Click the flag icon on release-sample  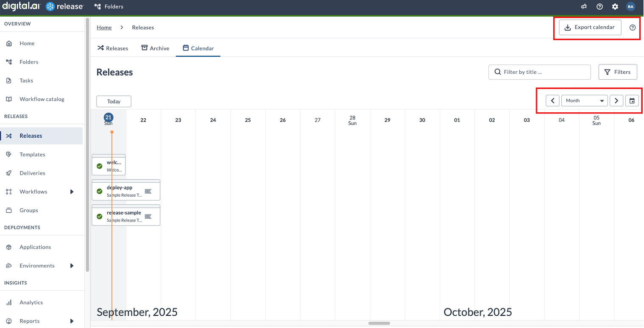pyautogui.click(x=148, y=217)
